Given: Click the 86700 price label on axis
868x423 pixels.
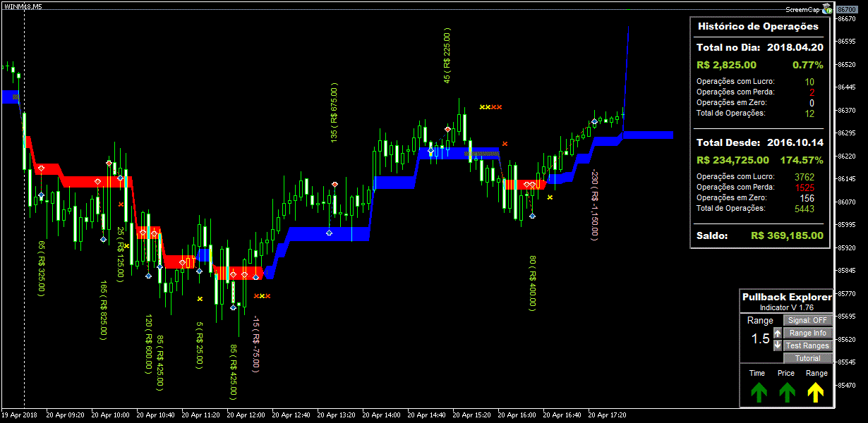Looking at the screenshot, I should (847, 8).
